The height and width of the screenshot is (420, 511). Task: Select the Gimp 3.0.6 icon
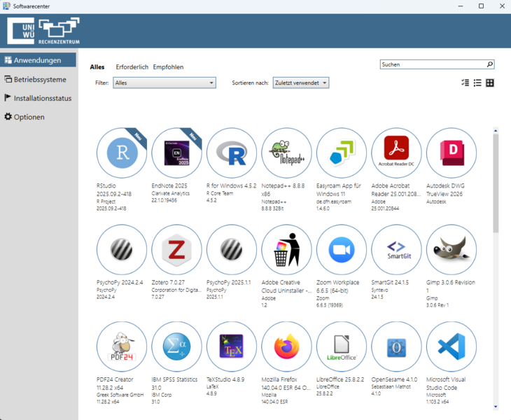pos(451,250)
